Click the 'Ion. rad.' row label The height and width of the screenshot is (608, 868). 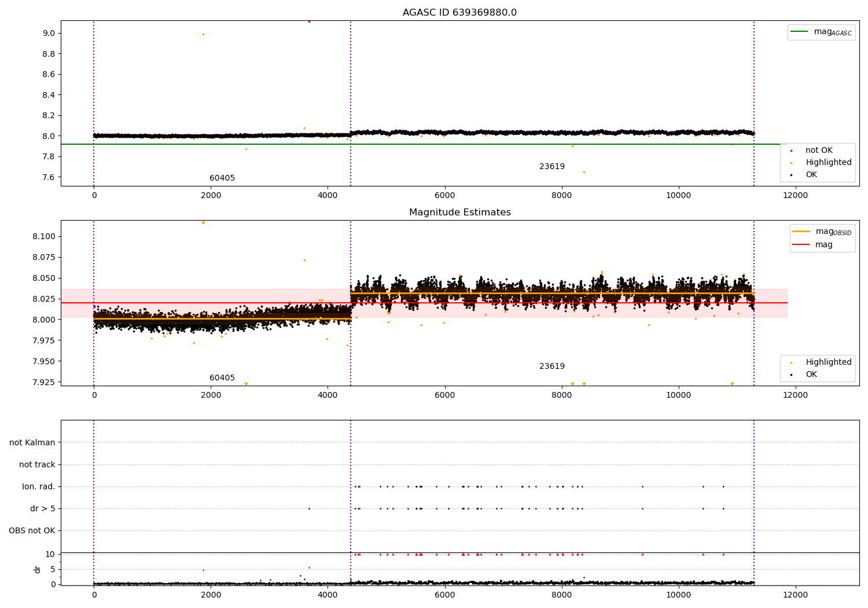(39, 487)
